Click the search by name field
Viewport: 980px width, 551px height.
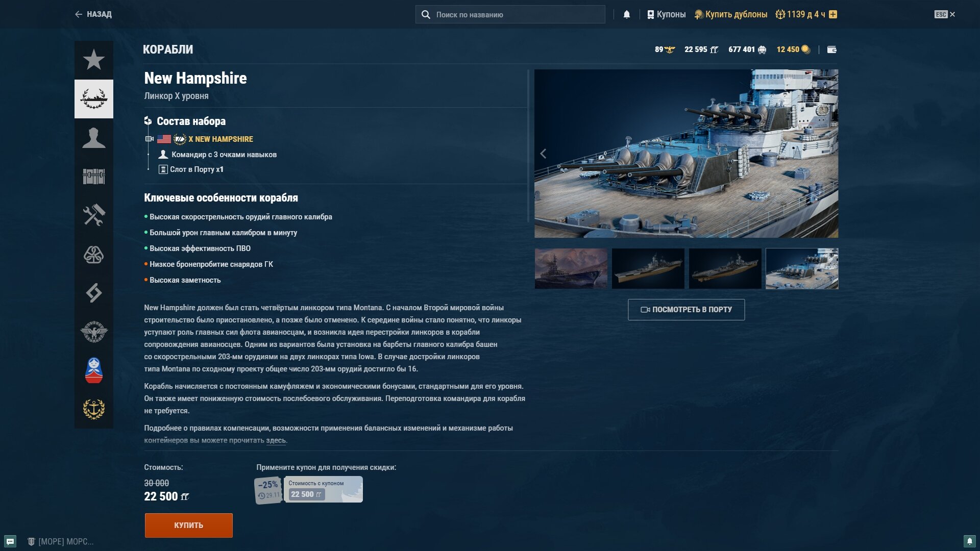pyautogui.click(x=510, y=14)
